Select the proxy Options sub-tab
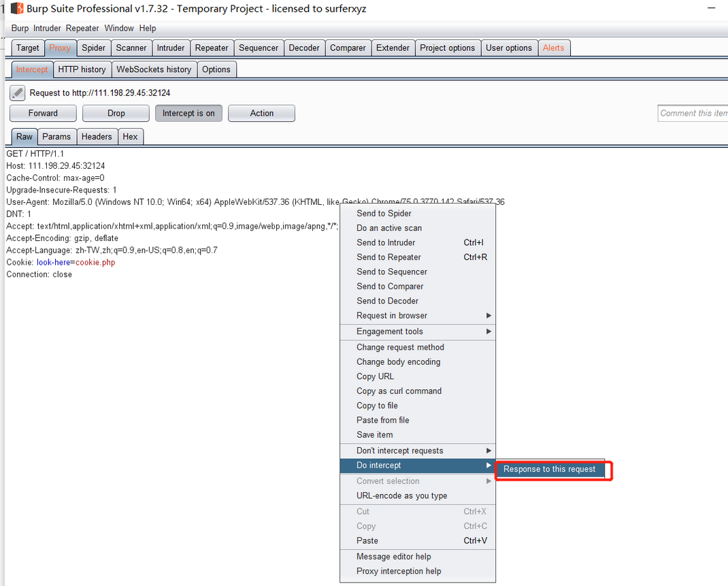Viewport: 728px width, 586px height. [x=216, y=69]
